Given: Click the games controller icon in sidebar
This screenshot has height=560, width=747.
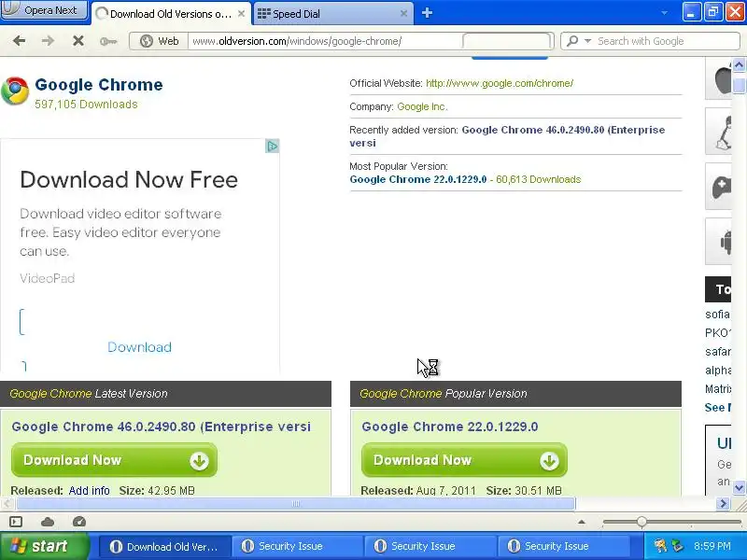Looking at the screenshot, I should (720, 188).
